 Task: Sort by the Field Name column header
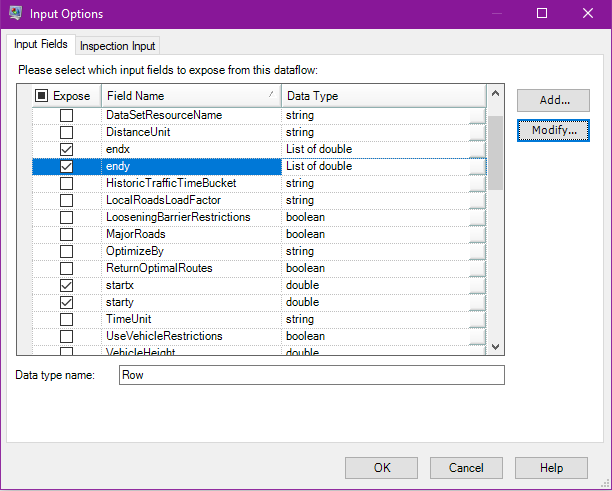tap(191, 96)
